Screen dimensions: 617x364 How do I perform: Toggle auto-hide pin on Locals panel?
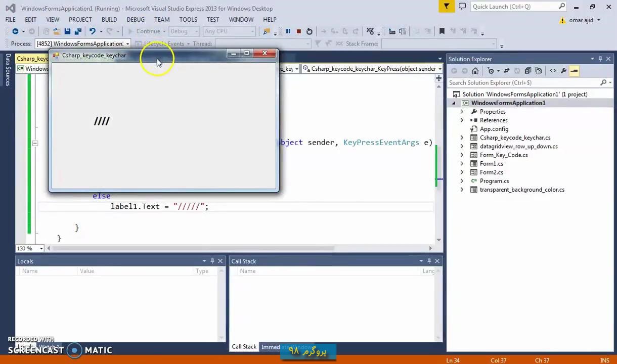coord(212,261)
